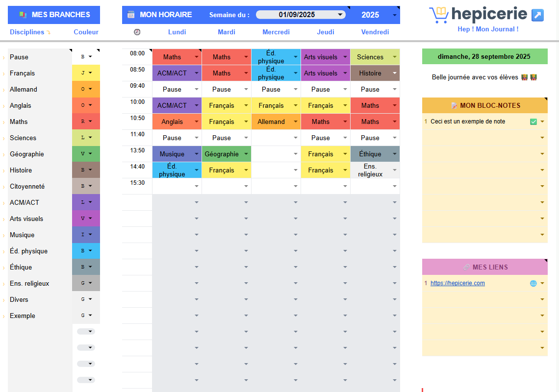The width and height of the screenshot is (559, 392).
Task: Open dropdown for Friday 08:50 Histoire cell
Action: pyautogui.click(x=395, y=73)
